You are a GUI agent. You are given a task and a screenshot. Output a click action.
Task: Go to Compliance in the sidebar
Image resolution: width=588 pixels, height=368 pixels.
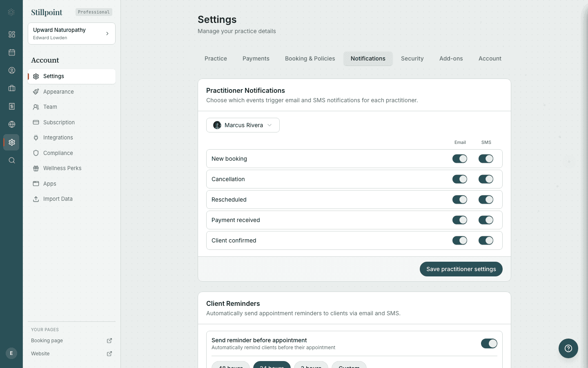point(71,153)
